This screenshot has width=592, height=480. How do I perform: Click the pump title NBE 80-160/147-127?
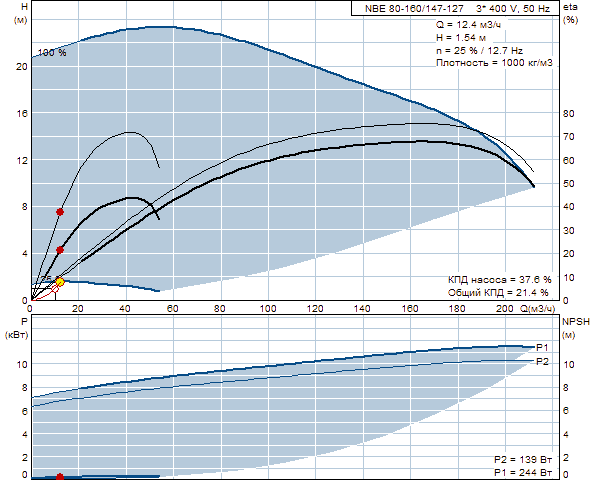(x=414, y=9)
